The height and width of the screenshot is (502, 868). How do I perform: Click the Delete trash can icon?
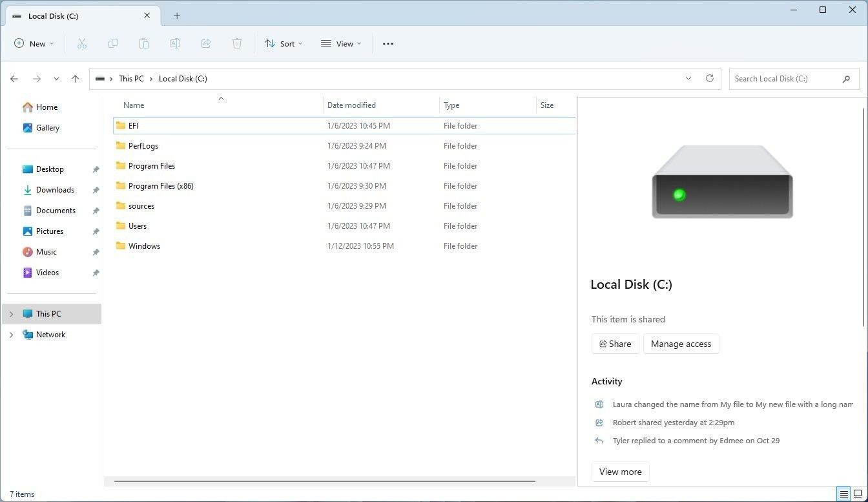click(x=237, y=43)
